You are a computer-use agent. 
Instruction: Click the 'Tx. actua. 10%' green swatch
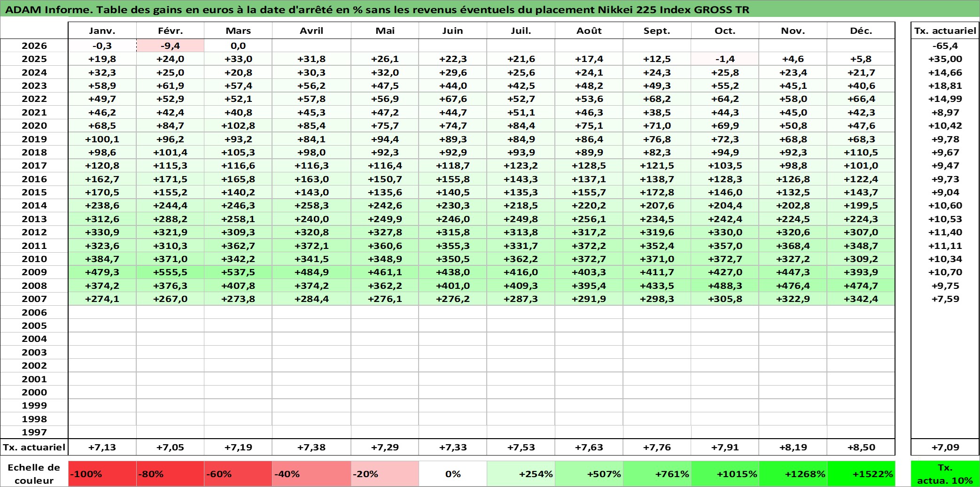click(x=945, y=474)
